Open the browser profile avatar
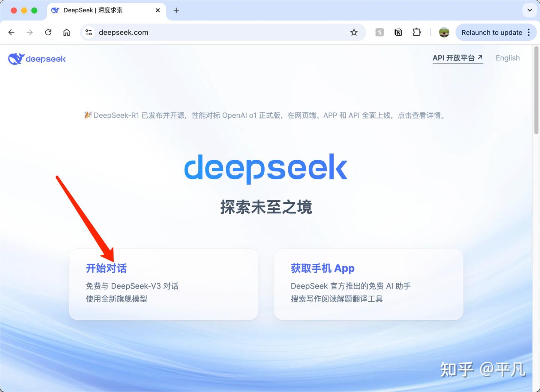The image size is (540, 392). [444, 32]
